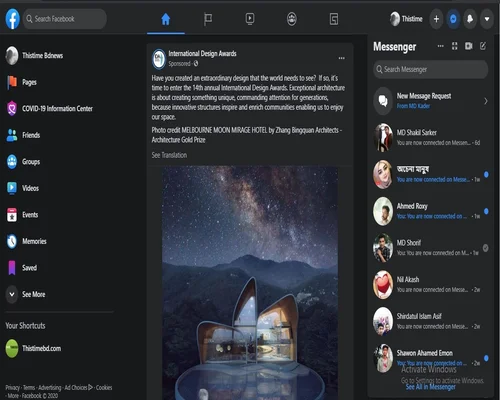Open the notifications bell icon
The height and width of the screenshot is (400, 500).
click(x=470, y=19)
